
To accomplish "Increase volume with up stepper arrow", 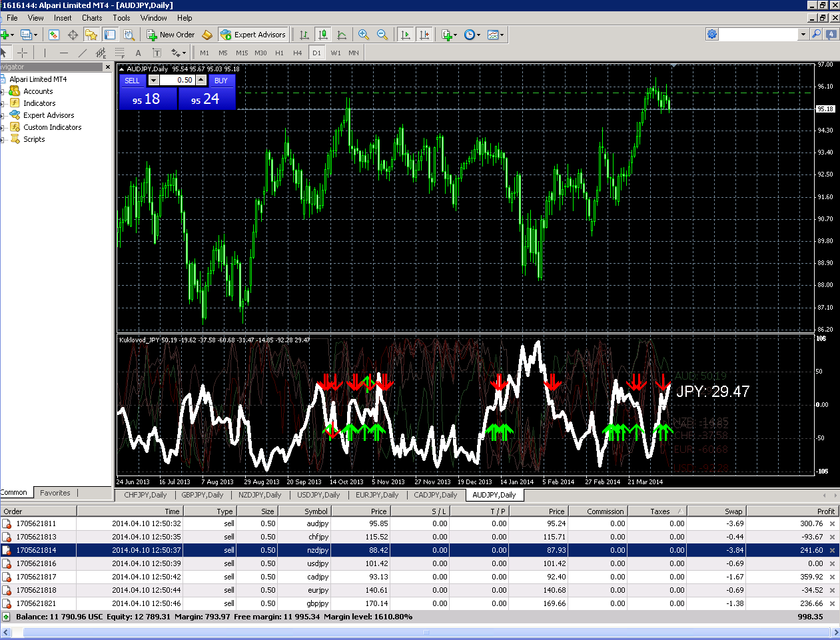I will pos(201,80).
